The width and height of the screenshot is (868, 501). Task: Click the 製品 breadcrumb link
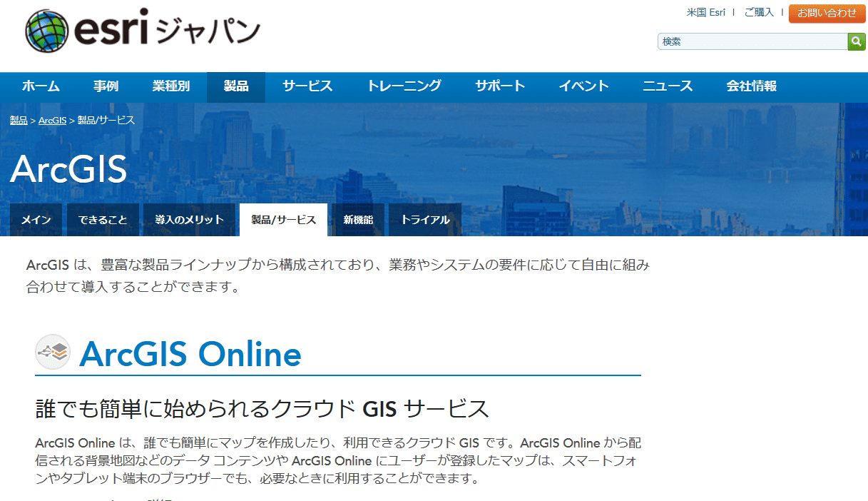pos(19,120)
